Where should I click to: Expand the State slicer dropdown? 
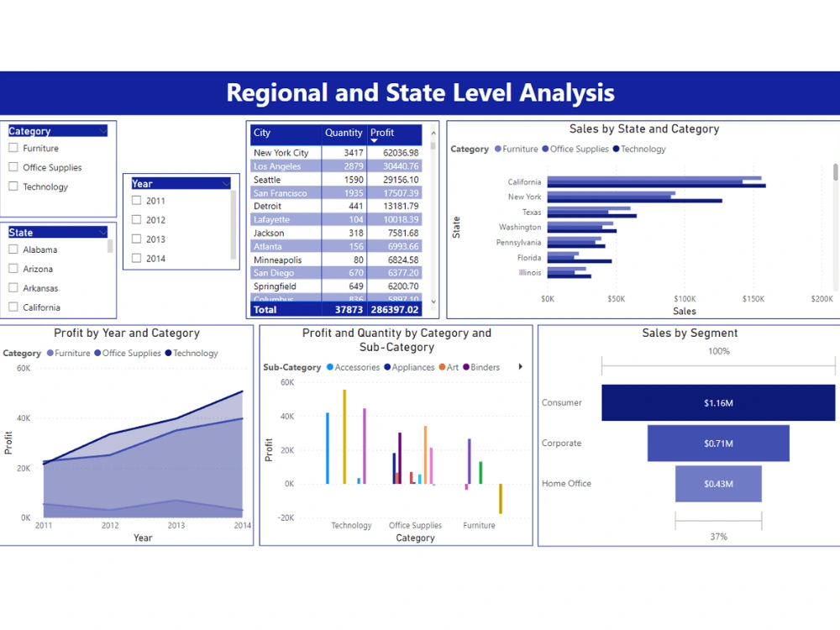click(104, 232)
